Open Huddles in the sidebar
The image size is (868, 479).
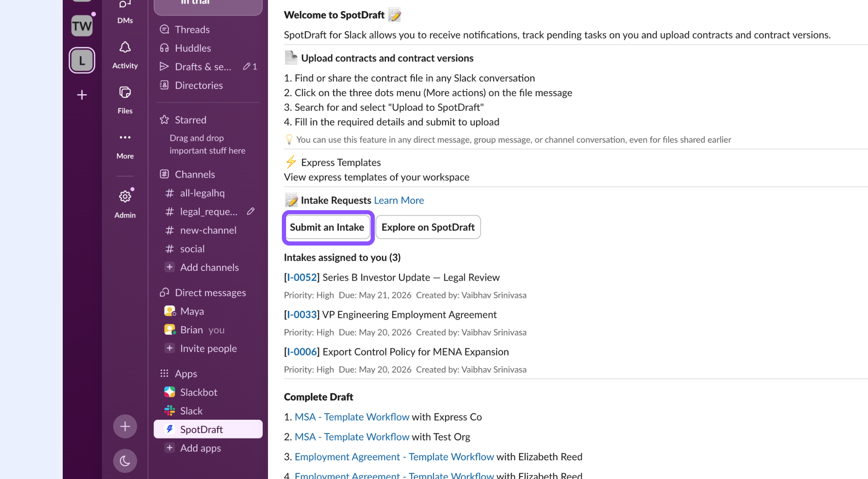[208, 48]
